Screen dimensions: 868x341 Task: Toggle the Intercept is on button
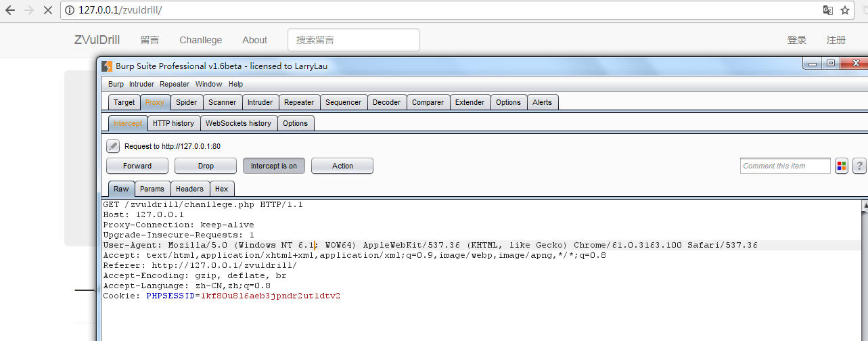pyautogui.click(x=274, y=166)
